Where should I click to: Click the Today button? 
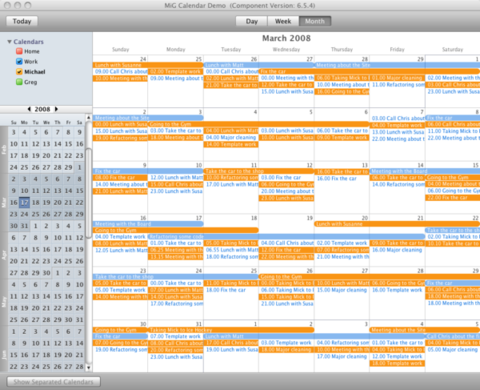pyautogui.click(x=22, y=21)
